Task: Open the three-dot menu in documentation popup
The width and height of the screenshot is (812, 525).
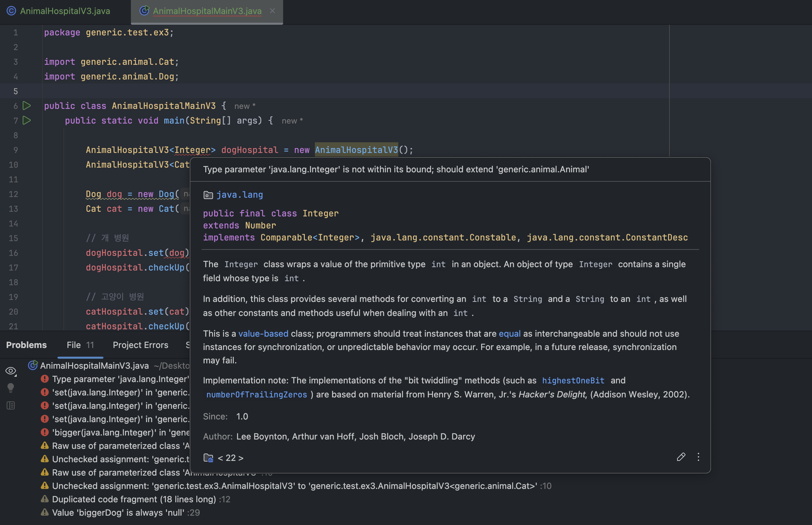Action: point(698,457)
